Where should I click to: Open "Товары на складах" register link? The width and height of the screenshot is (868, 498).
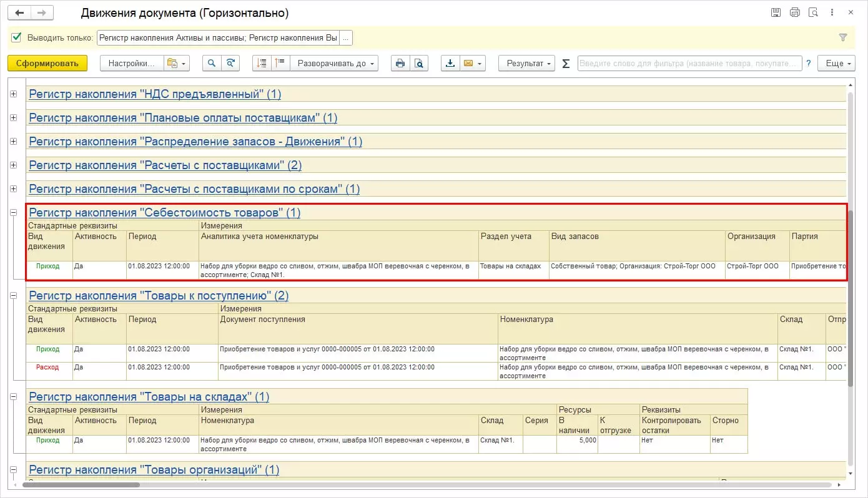point(149,397)
